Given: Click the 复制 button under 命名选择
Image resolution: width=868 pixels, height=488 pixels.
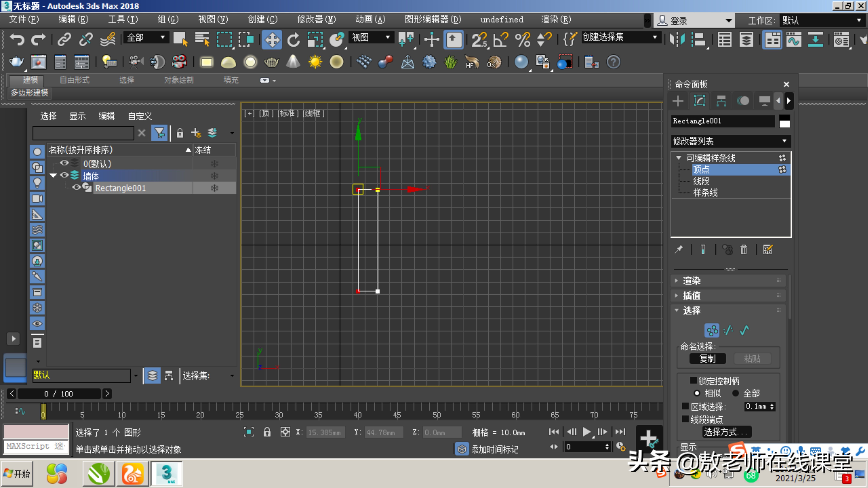Looking at the screenshot, I should [x=708, y=359].
